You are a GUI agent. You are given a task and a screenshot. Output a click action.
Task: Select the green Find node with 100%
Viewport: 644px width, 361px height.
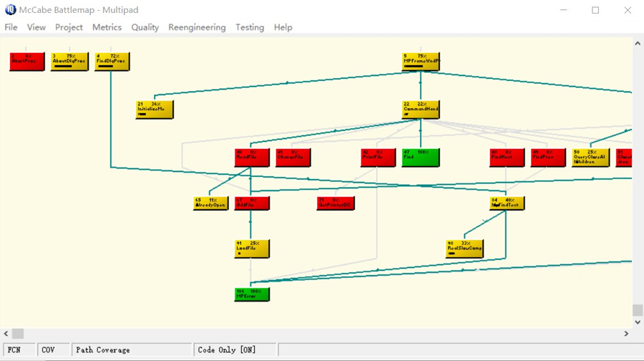(421, 158)
